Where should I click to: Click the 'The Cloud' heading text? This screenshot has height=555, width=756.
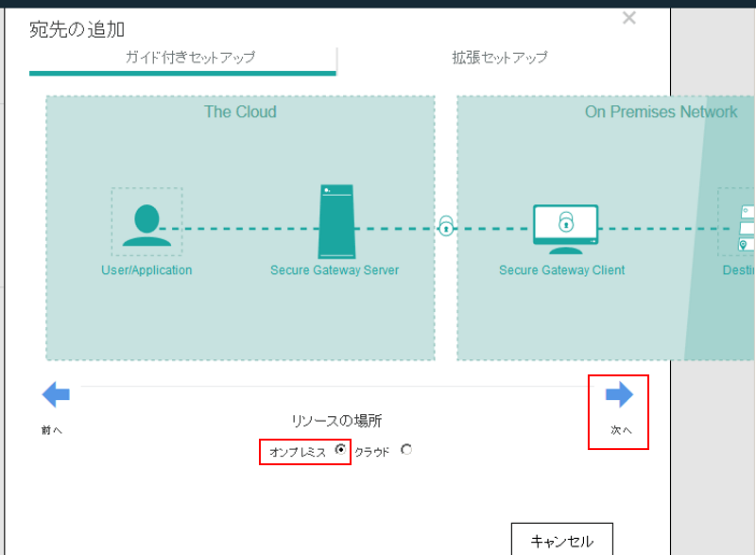(x=240, y=112)
